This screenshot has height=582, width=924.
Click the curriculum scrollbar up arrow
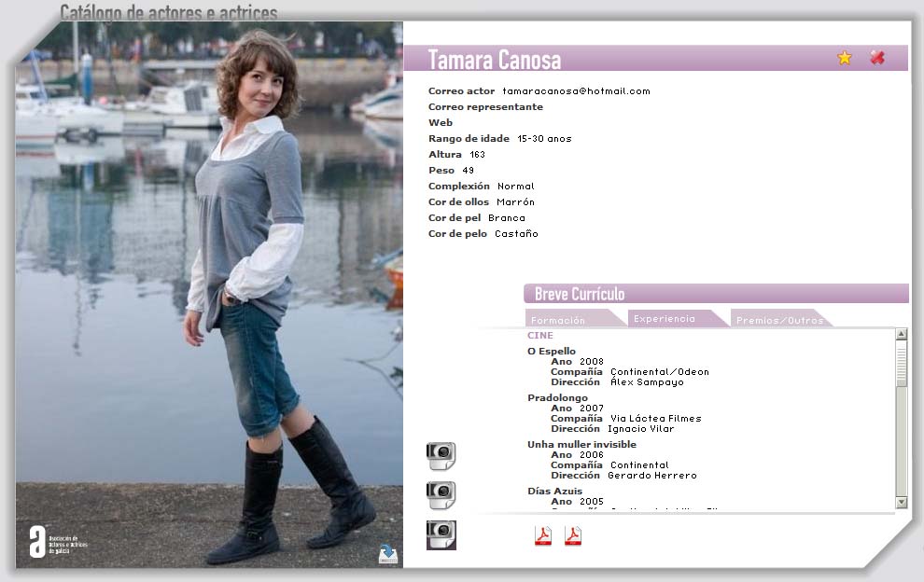[x=901, y=334]
